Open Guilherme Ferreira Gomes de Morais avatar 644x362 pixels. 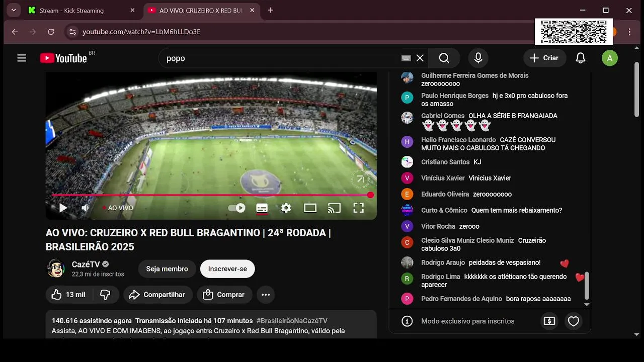(407, 77)
